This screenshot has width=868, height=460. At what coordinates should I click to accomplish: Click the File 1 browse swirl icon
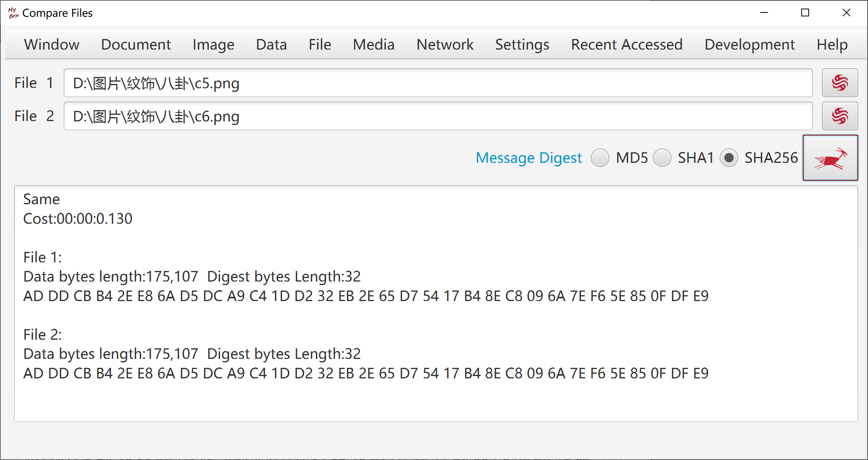pyautogui.click(x=839, y=83)
